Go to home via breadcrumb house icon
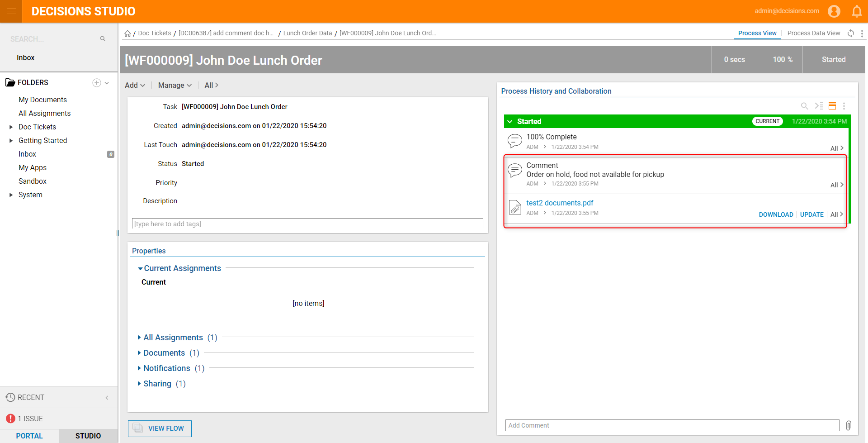868x443 pixels. click(x=127, y=33)
